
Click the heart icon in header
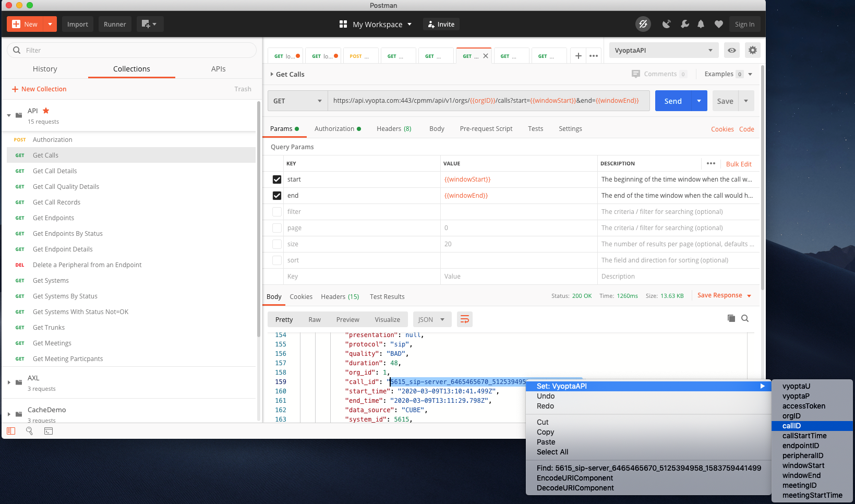click(718, 24)
